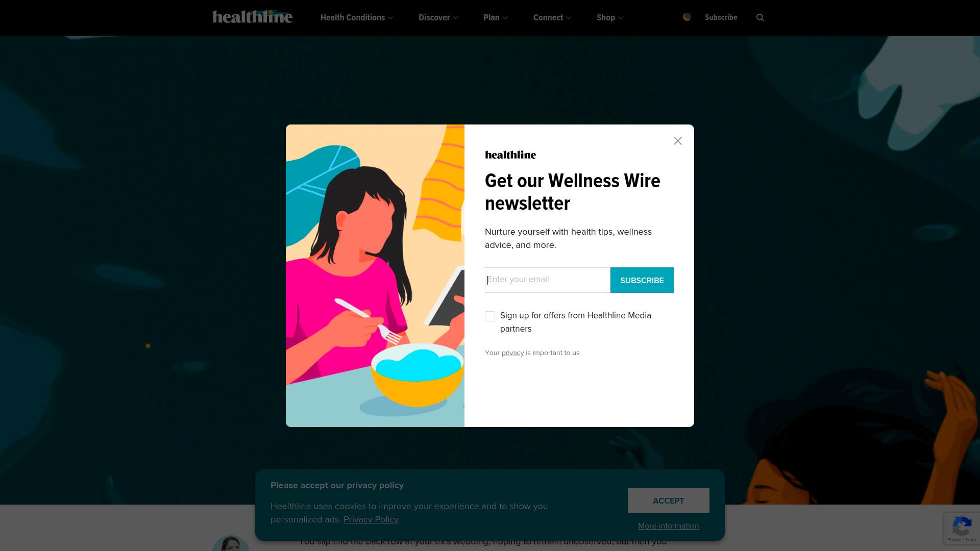Click the colorful circle icon beside Subscribe
The image size is (980, 551).
point(687,17)
